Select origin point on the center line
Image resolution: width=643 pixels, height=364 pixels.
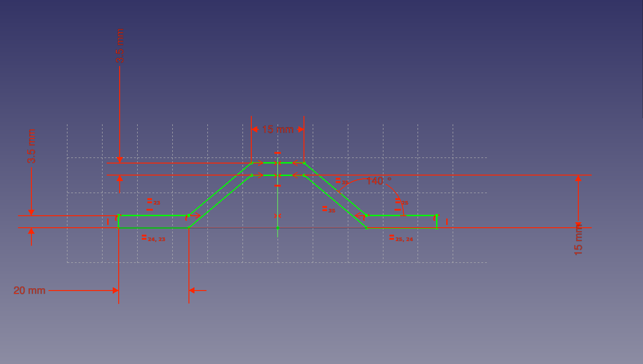(278, 228)
